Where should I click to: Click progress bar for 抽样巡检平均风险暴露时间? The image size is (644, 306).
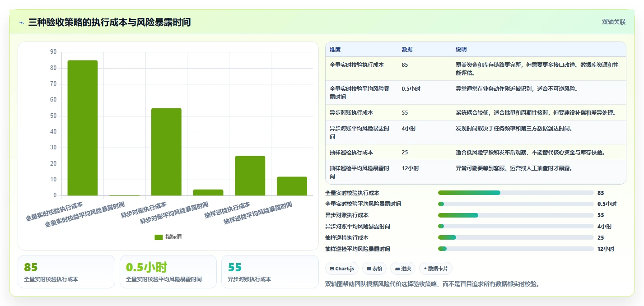pos(516,249)
